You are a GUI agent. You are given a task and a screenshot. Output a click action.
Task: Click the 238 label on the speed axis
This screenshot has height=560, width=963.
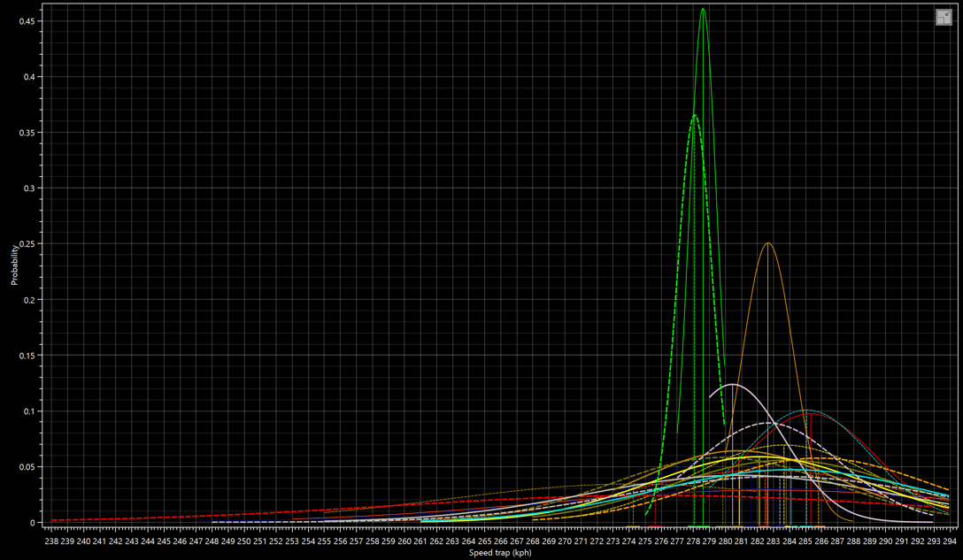click(51, 541)
